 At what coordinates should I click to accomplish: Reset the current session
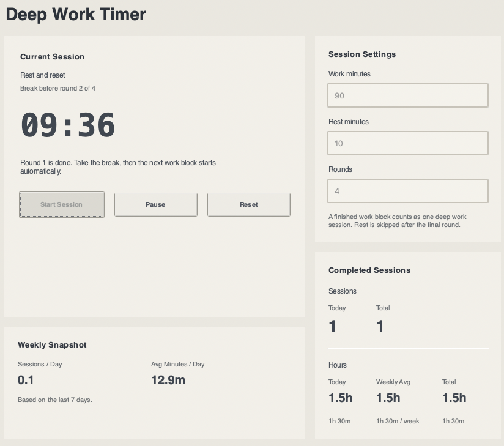(x=249, y=204)
